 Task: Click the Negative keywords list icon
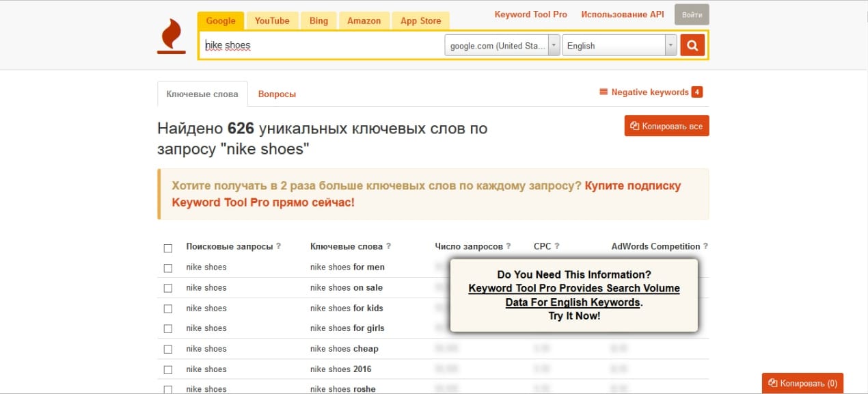[x=603, y=92]
